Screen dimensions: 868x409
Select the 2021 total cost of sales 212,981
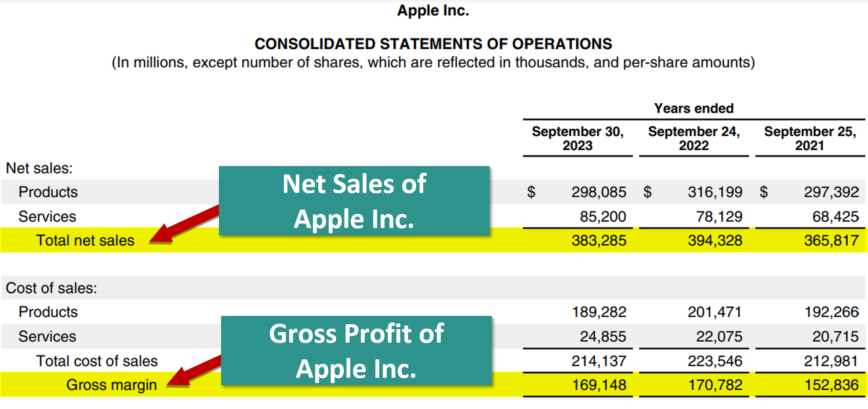[x=831, y=361]
